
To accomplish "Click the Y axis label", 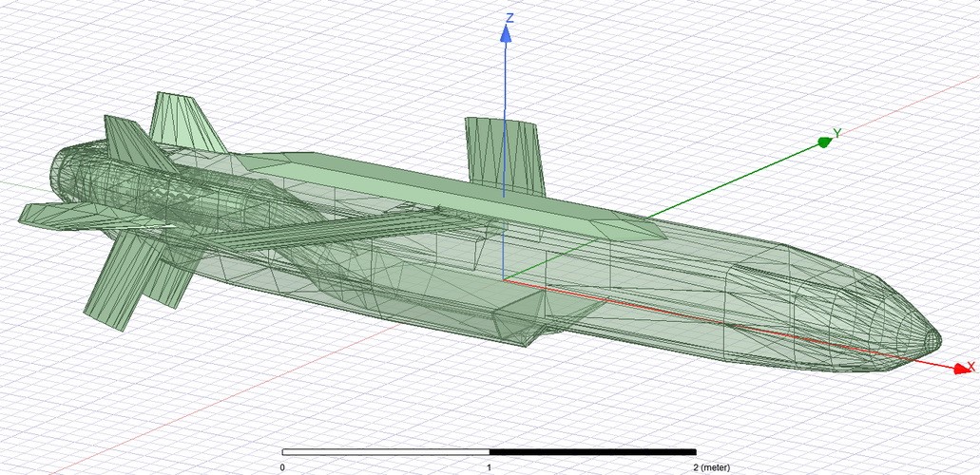I will (836, 133).
